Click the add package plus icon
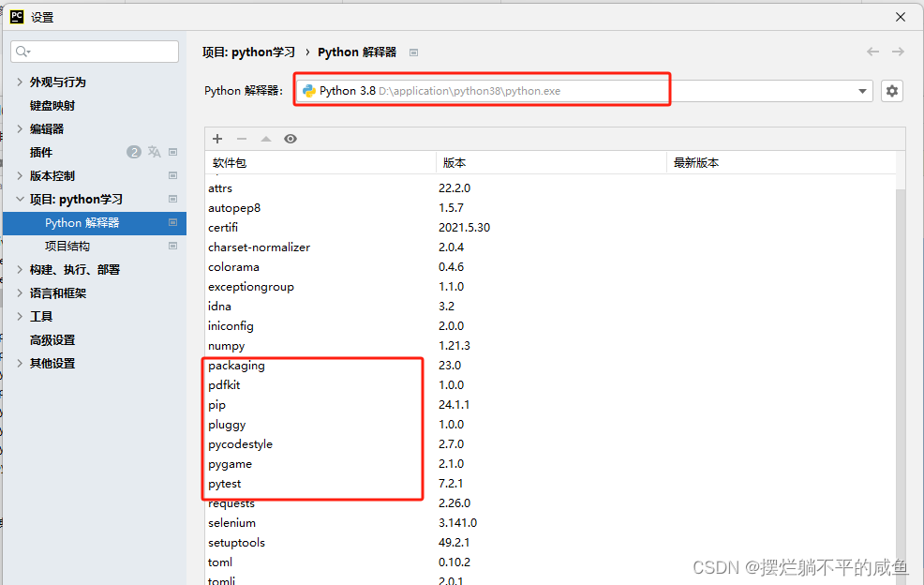The width and height of the screenshot is (924, 585). (217, 139)
